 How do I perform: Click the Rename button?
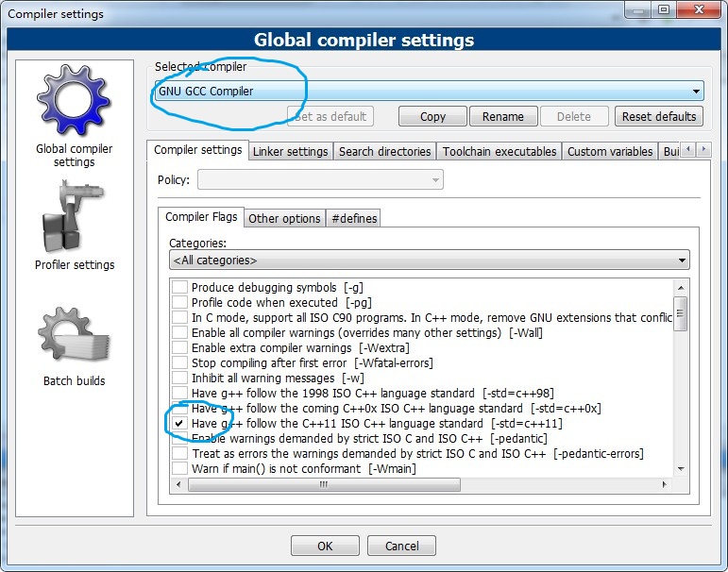point(503,116)
